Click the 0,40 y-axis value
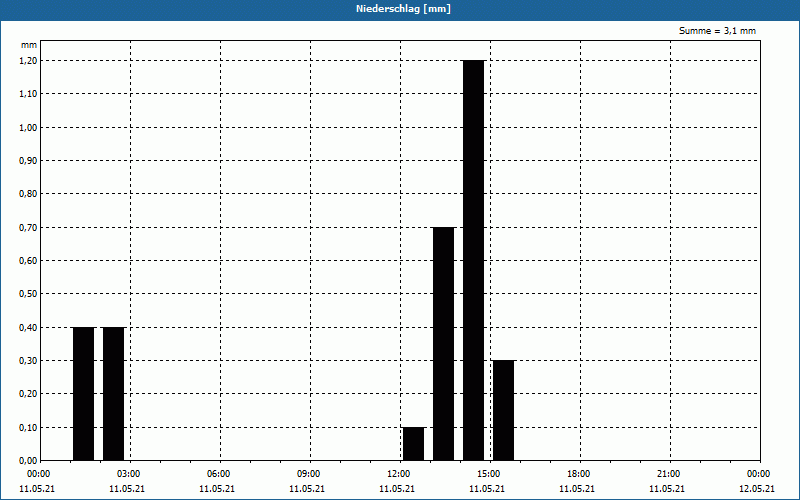800x500 pixels. (x=28, y=328)
